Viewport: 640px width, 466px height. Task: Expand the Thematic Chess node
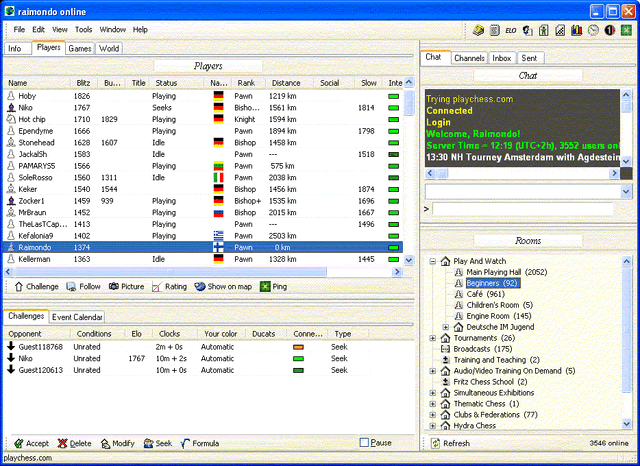tap(433, 404)
